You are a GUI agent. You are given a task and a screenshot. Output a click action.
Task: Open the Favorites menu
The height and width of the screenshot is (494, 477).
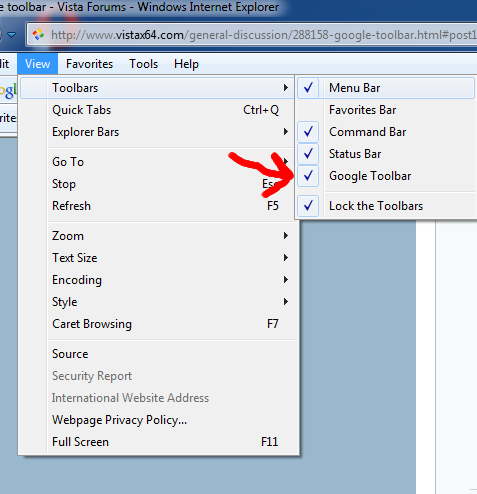(x=89, y=64)
